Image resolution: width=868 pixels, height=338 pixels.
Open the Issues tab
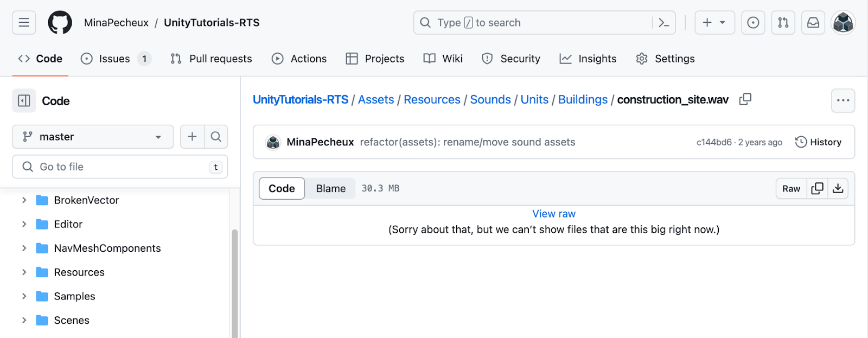[x=116, y=59]
